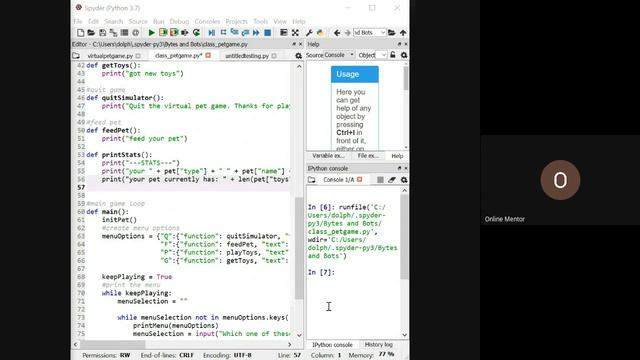Clear console with the eraser icon
The height and width of the screenshot is (360, 640).
[x=392, y=180]
